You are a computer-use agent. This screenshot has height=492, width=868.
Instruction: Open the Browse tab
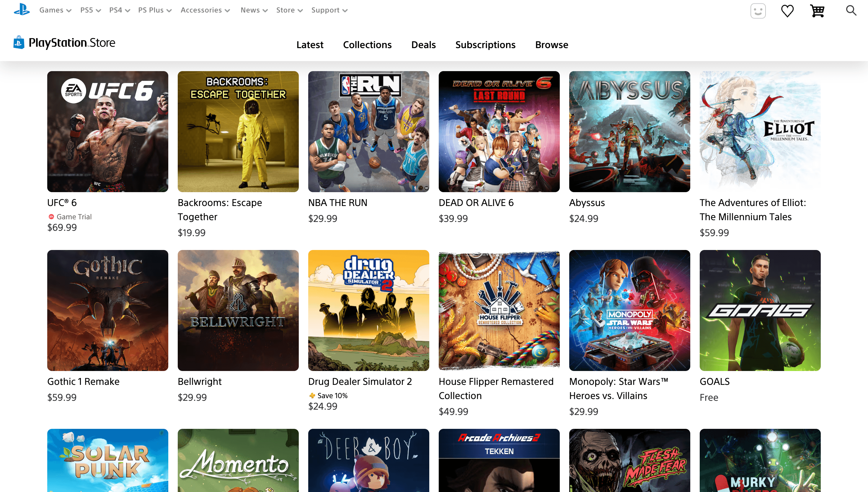551,45
